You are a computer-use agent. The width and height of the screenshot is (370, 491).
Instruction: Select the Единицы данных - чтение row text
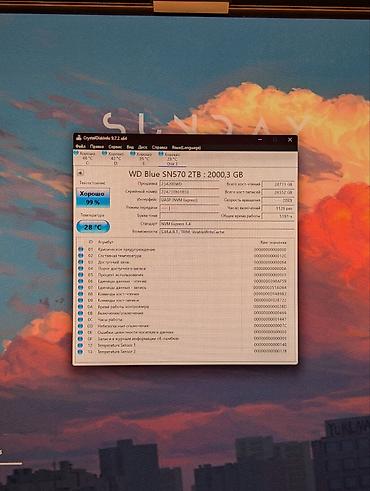[122, 281]
